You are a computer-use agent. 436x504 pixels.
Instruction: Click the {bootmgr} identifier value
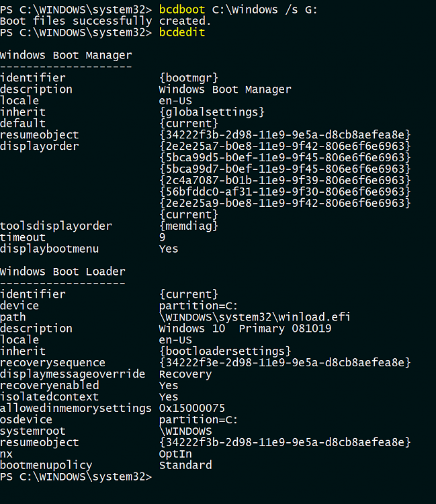tap(189, 78)
